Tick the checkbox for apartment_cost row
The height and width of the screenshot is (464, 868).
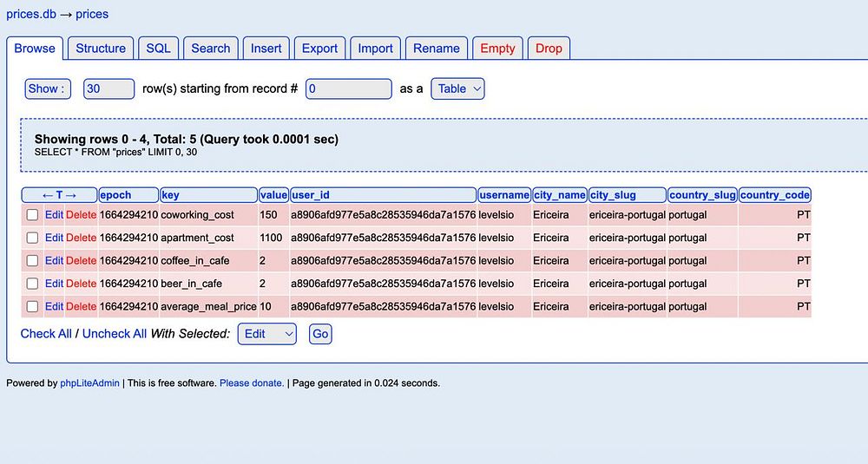32,238
